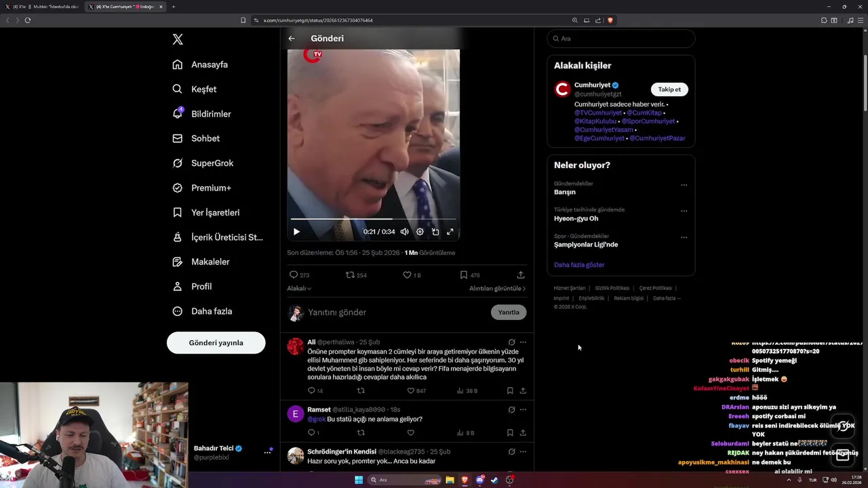Click the Ara search field on X
This screenshot has height=488, width=868.
[x=620, y=39]
